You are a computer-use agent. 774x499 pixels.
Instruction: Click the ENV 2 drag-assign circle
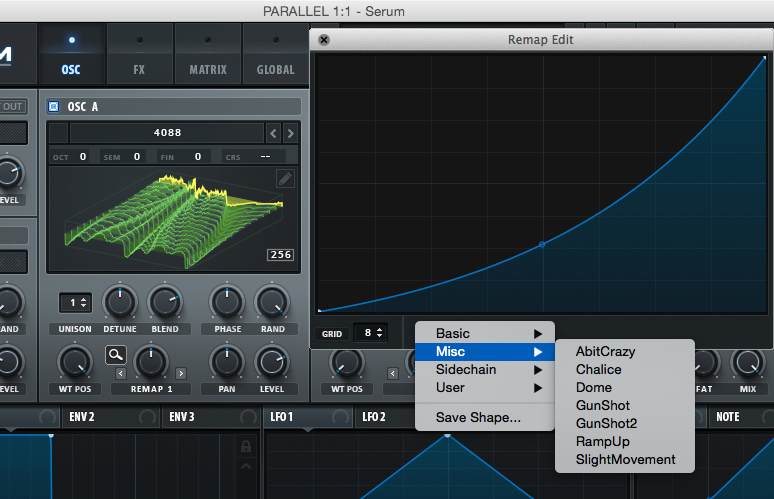coord(148,418)
